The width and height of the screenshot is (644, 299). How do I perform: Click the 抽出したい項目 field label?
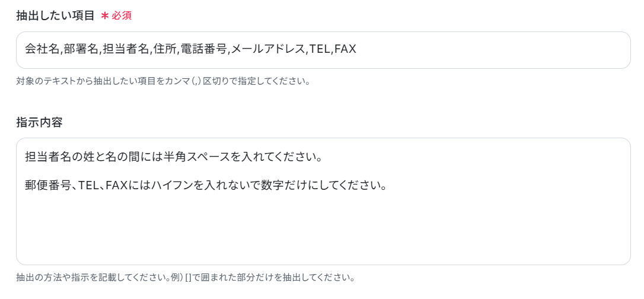click(x=56, y=16)
